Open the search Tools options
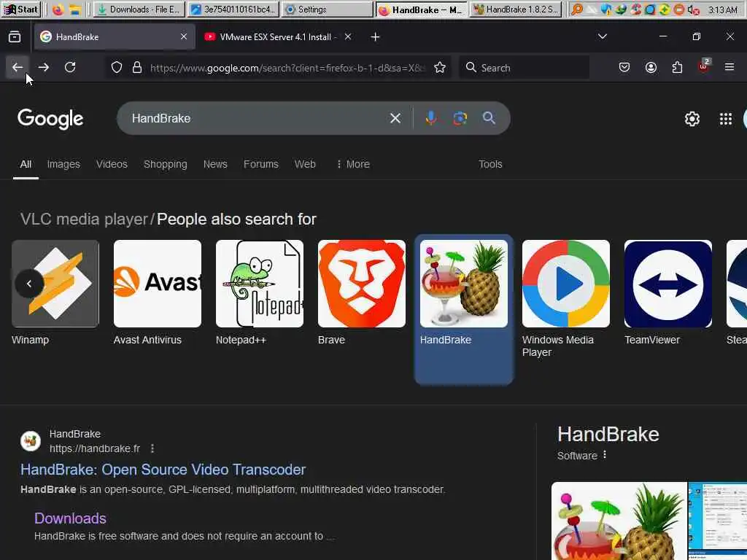The height and width of the screenshot is (560, 747). click(x=490, y=164)
